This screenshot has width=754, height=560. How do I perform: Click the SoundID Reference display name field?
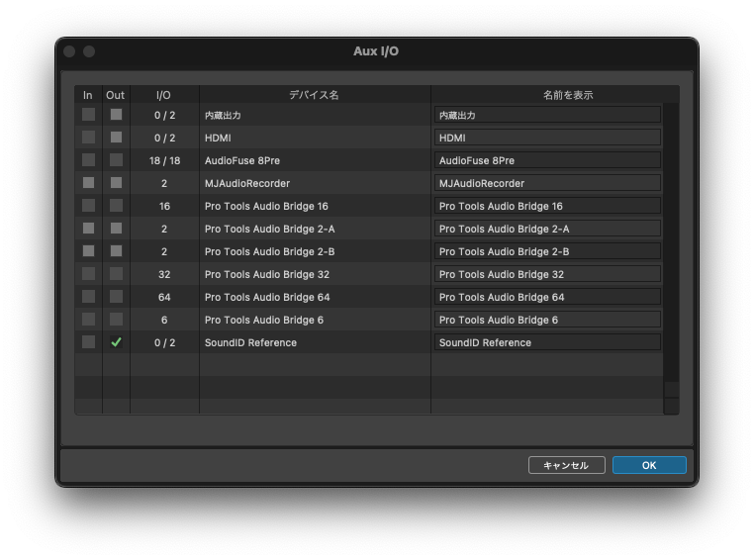point(547,342)
